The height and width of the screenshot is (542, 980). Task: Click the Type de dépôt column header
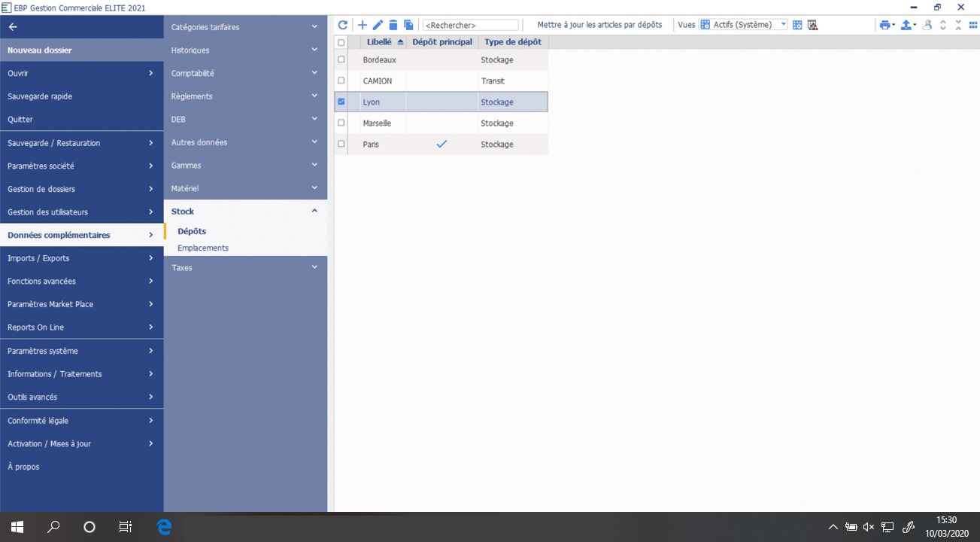(x=513, y=42)
